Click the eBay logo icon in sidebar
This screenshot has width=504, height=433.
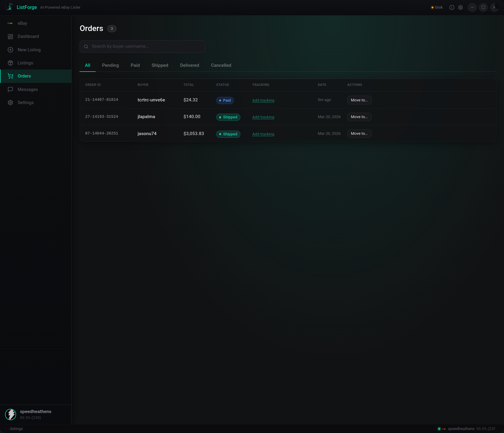tap(10, 23)
